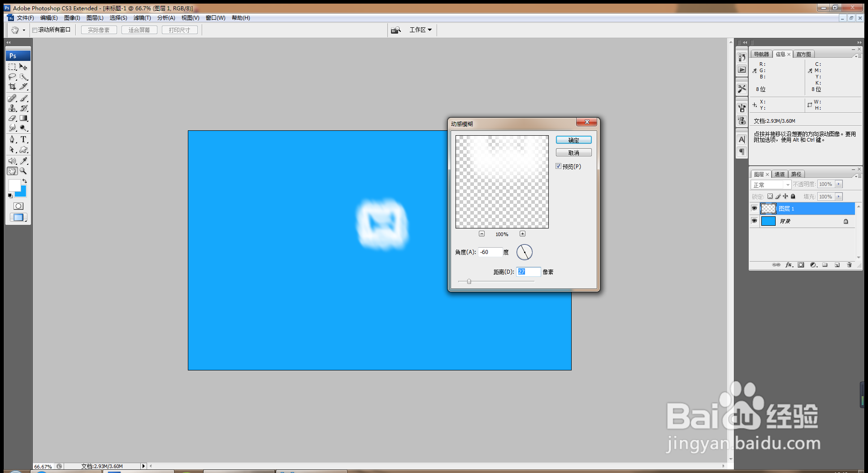
Task: Toggle Scroll All Windows checkbox
Action: coord(35,30)
